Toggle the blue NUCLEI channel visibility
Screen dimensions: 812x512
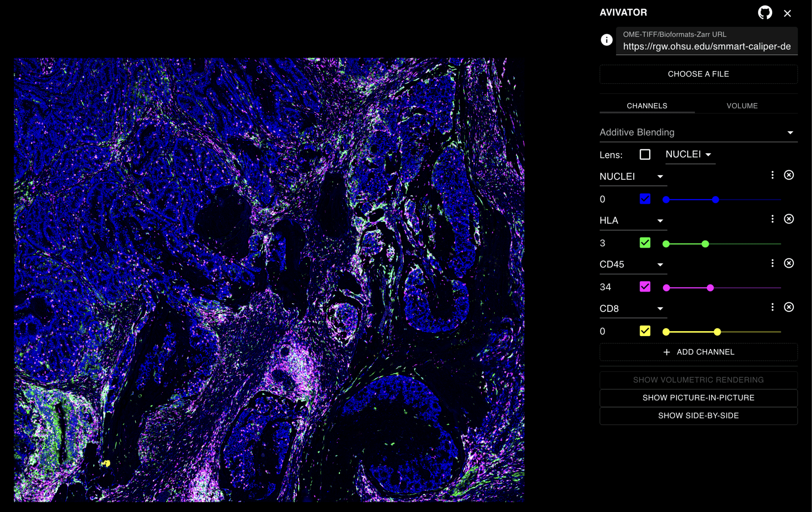[x=645, y=199]
